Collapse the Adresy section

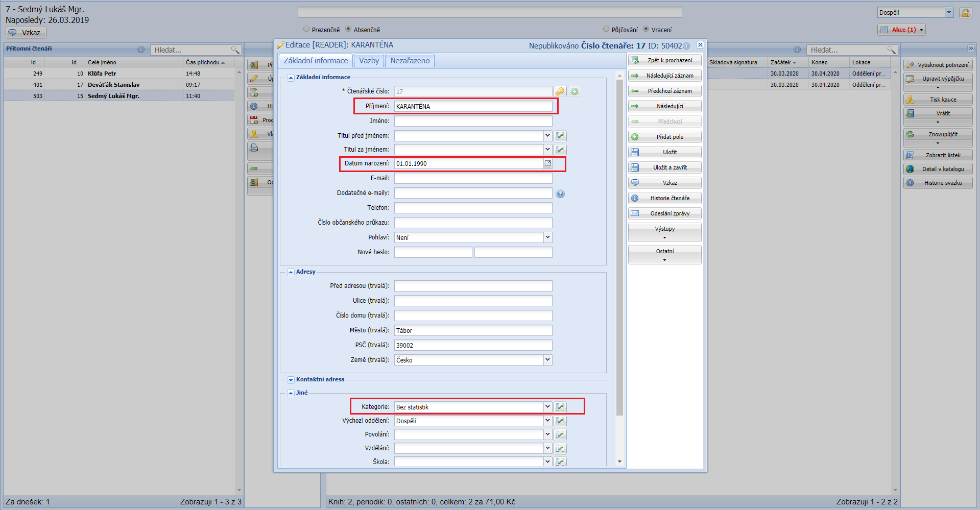pyautogui.click(x=291, y=272)
